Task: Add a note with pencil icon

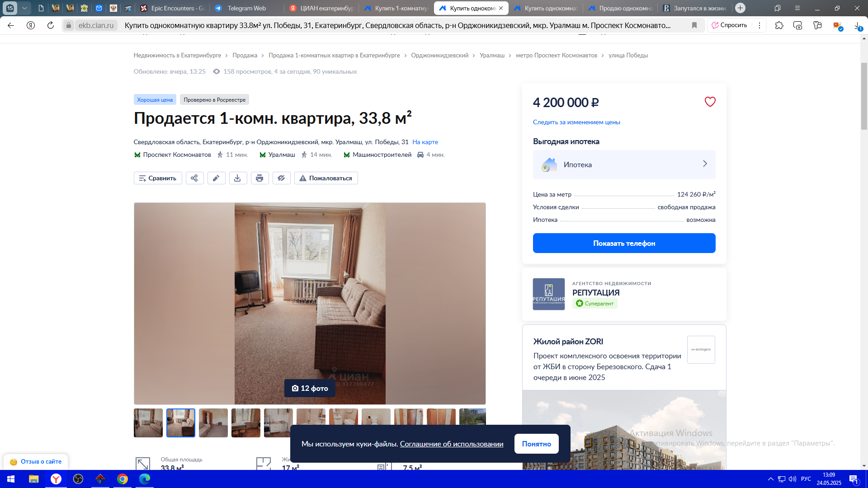Action: (216, 178)
